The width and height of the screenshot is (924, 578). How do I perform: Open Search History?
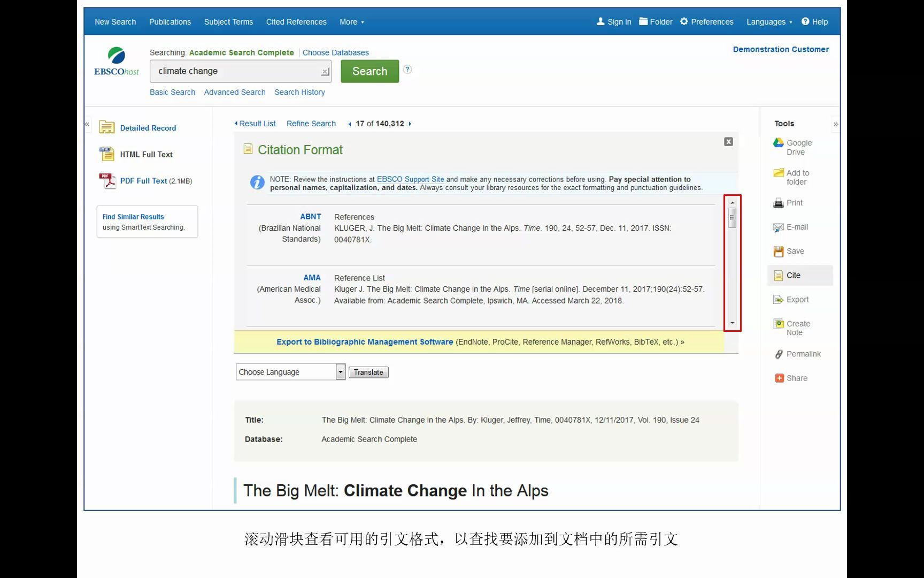(x=299, y=92)
